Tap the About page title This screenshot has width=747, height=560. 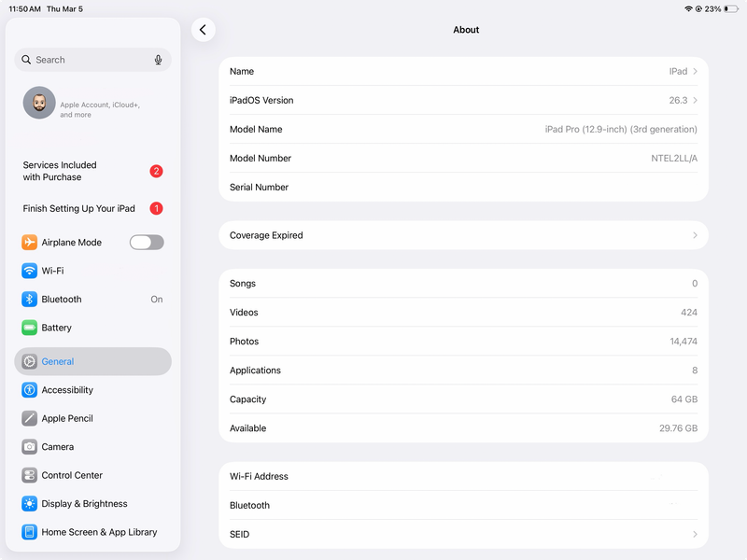[466, 30]
